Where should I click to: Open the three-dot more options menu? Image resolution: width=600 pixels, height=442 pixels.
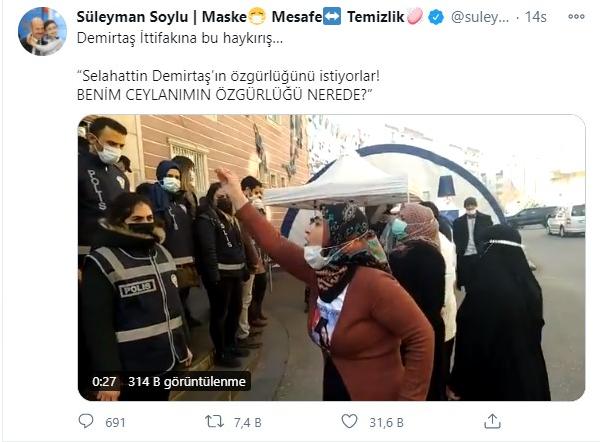576,16
